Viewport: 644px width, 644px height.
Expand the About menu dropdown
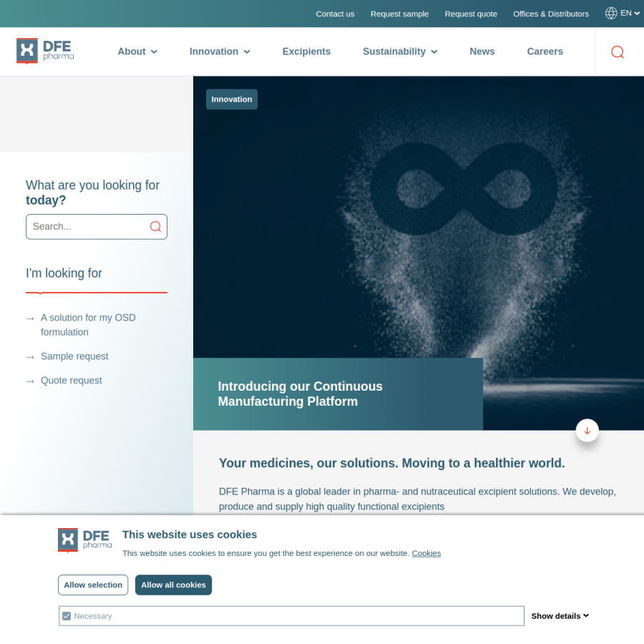point(137,52)
